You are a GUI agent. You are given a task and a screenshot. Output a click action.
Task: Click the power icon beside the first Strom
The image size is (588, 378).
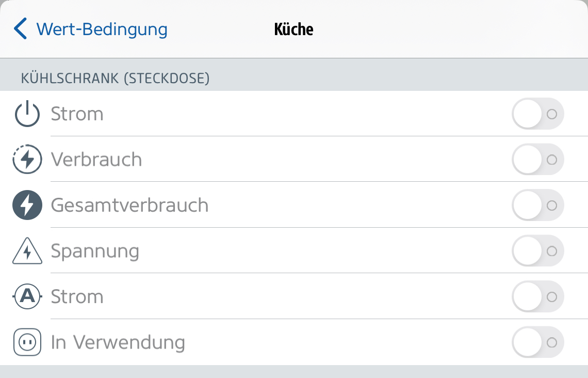click(27, 114)
